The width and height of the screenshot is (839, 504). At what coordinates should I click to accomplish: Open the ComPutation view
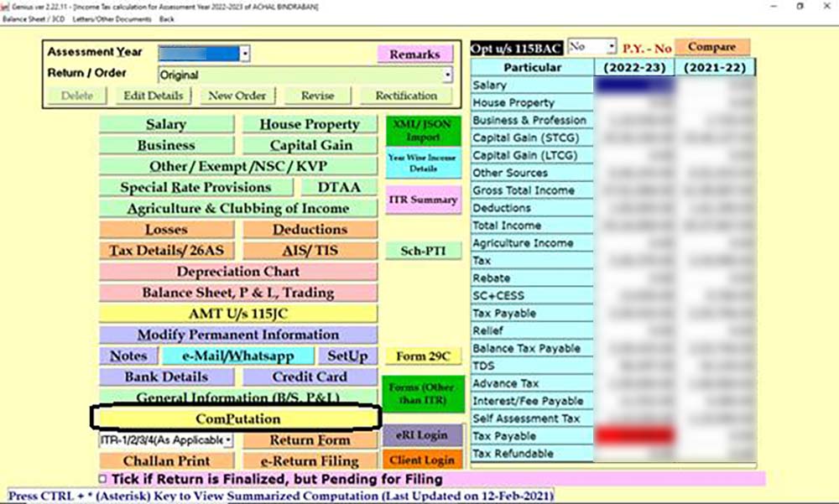coord(239,418)
